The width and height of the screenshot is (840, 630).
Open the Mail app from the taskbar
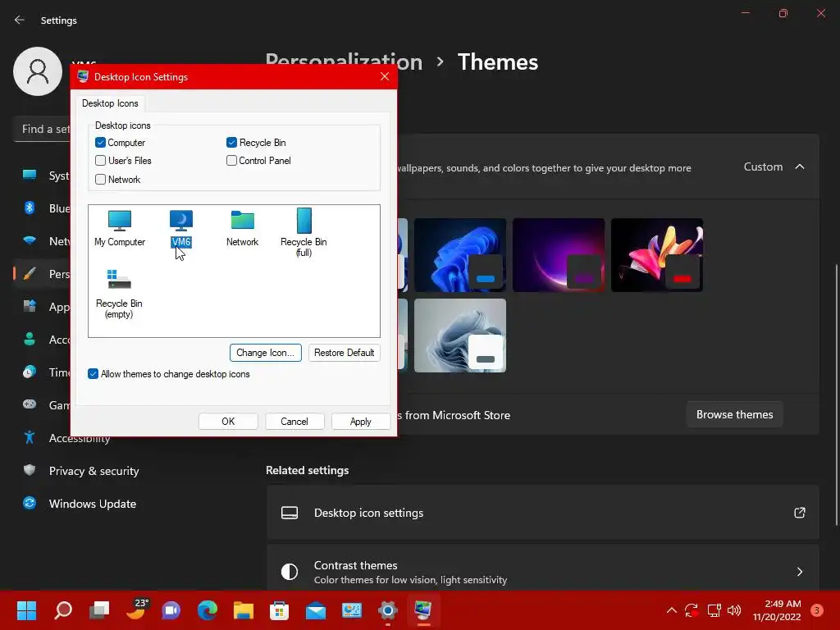coord(316,609)
